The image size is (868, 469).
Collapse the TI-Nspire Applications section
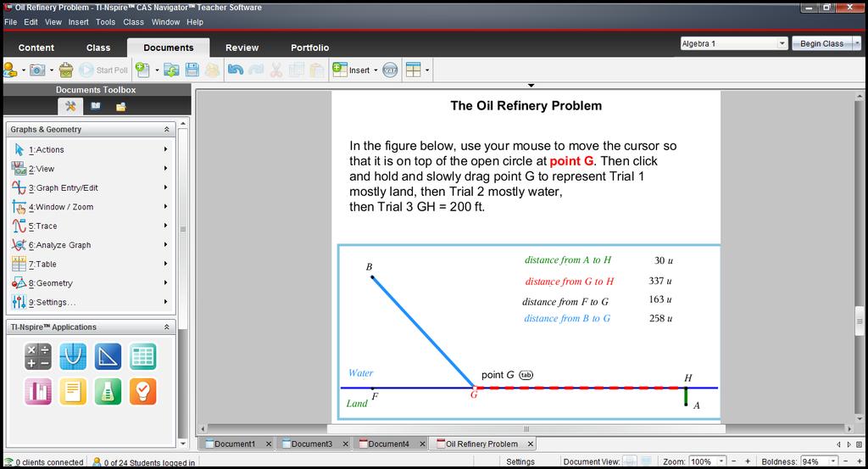[166, 327]
